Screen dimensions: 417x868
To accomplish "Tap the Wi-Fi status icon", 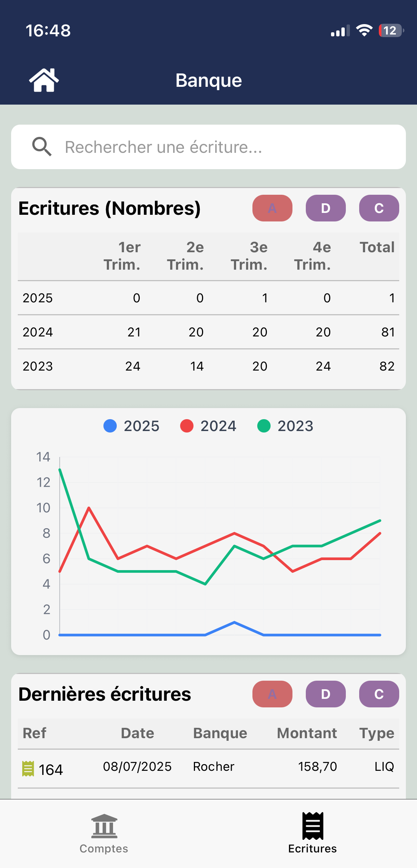I will [x=364, y=30].
